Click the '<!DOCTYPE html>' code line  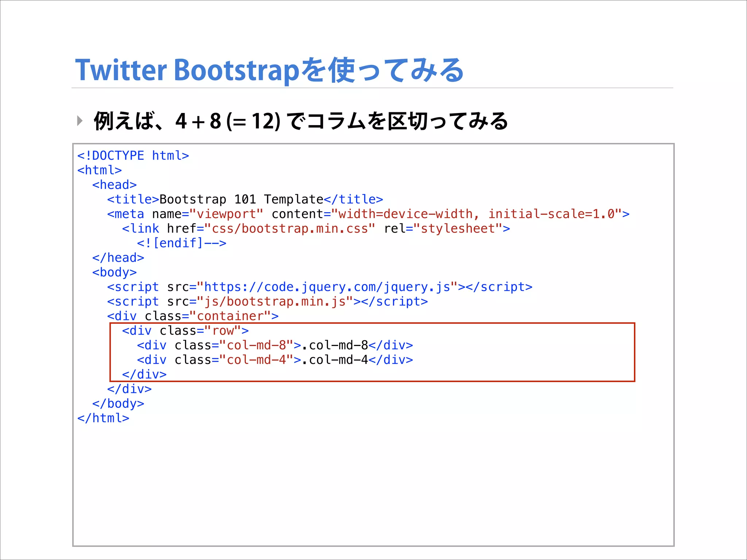click(x=133, y=156)
